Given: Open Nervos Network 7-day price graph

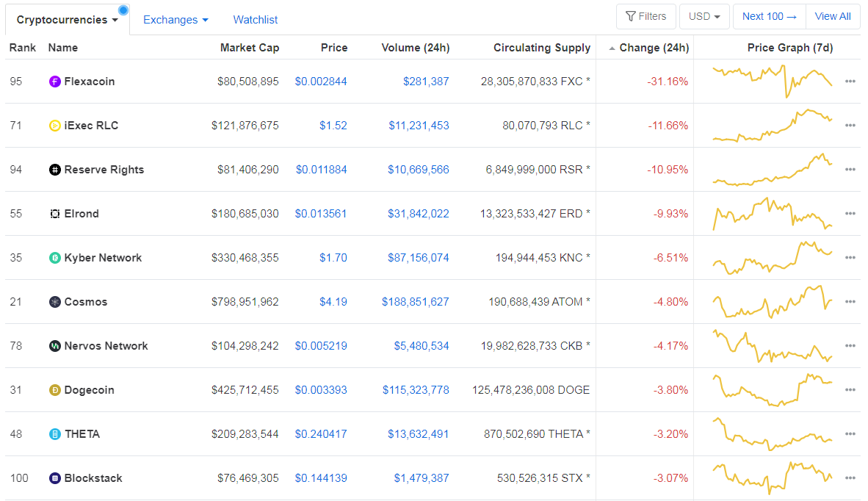Looking at the screenshot, I should click(773, 346).
